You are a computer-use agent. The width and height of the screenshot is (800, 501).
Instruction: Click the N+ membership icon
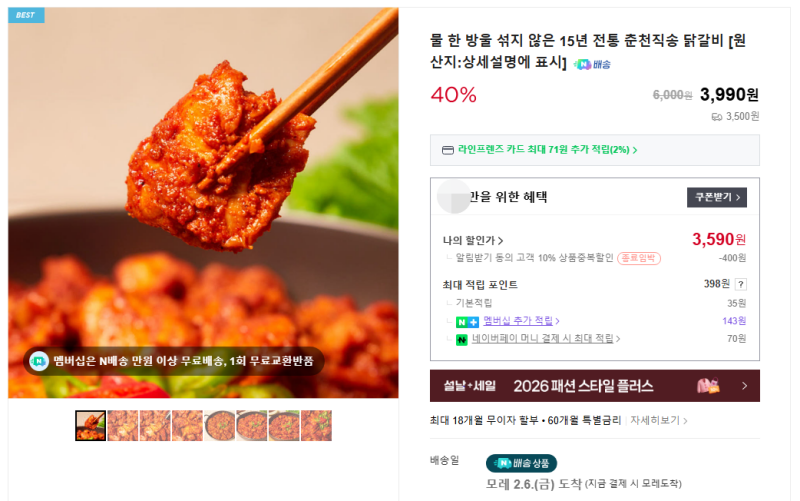[467, 322]
